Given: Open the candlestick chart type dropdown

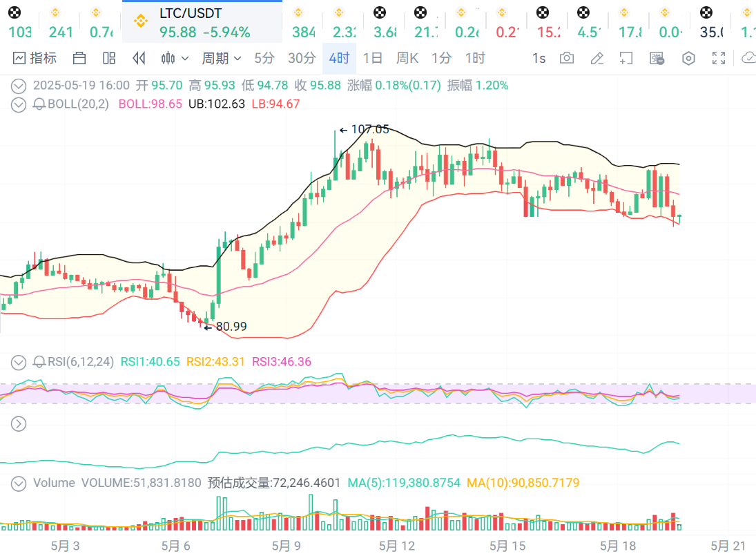Looking at the screenshot, I should [174, 58].
